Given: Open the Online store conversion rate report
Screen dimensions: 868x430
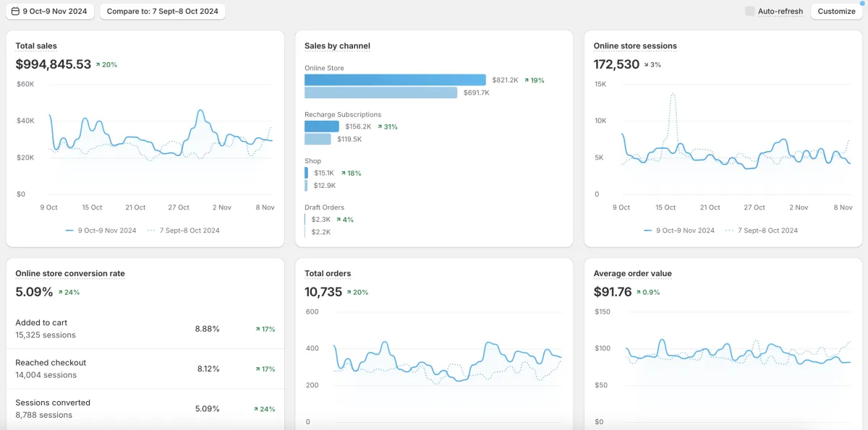Looking at the screenshot, I should click(x=70, y=273).
